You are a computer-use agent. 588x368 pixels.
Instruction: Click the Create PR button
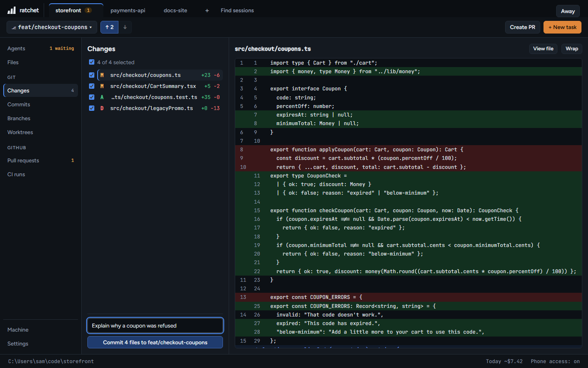tap(523, 27)
